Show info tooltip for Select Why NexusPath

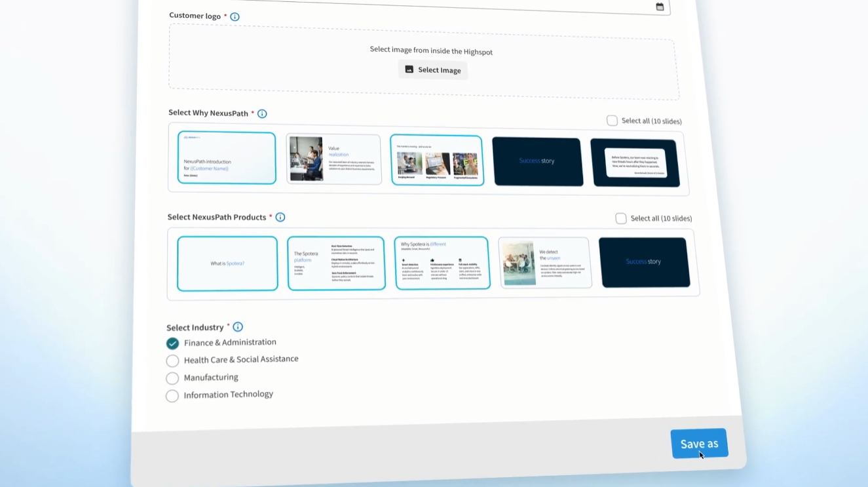(262, 113)
